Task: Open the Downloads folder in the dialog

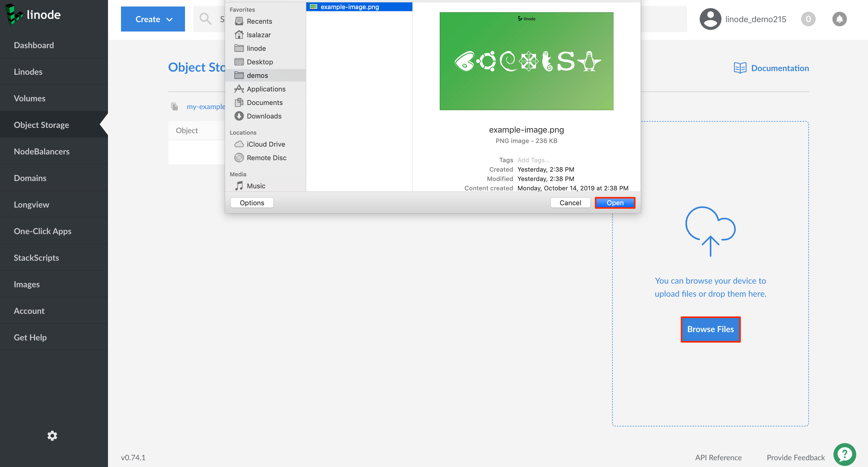Action: coord(264,116)
